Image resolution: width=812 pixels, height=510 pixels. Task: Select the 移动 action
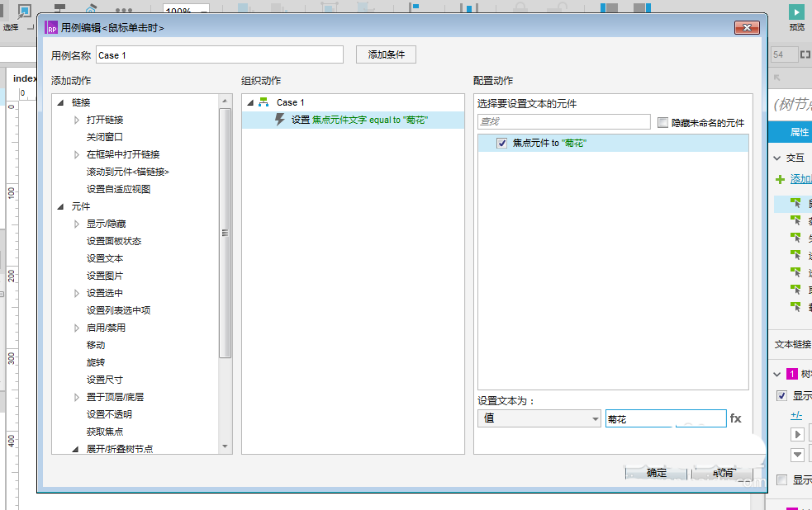coord(96,345)
